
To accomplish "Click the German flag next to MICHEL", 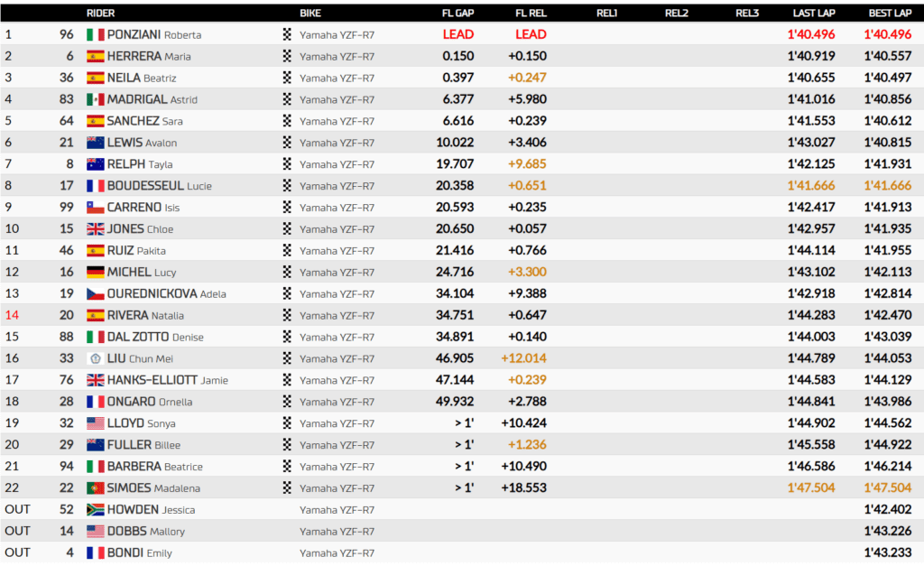I will pos(95,273).
